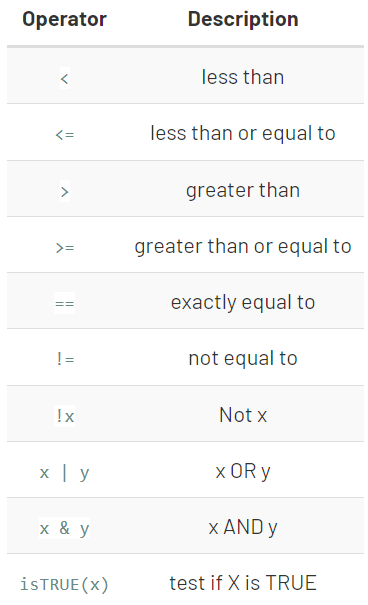The width and height of the screenshot is (368, 605).
Task: Click the isTRUE(x) function code
Action: [x=64, y=585]
